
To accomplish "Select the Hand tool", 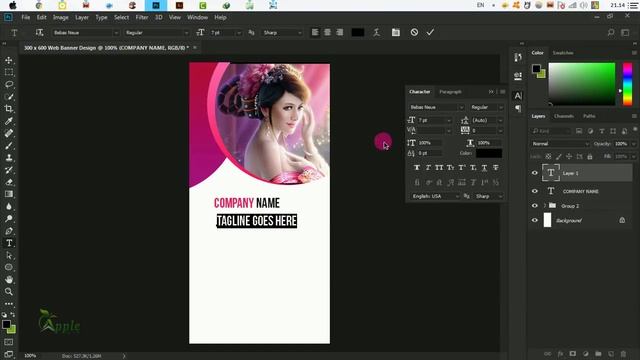I will coord(9,280).
